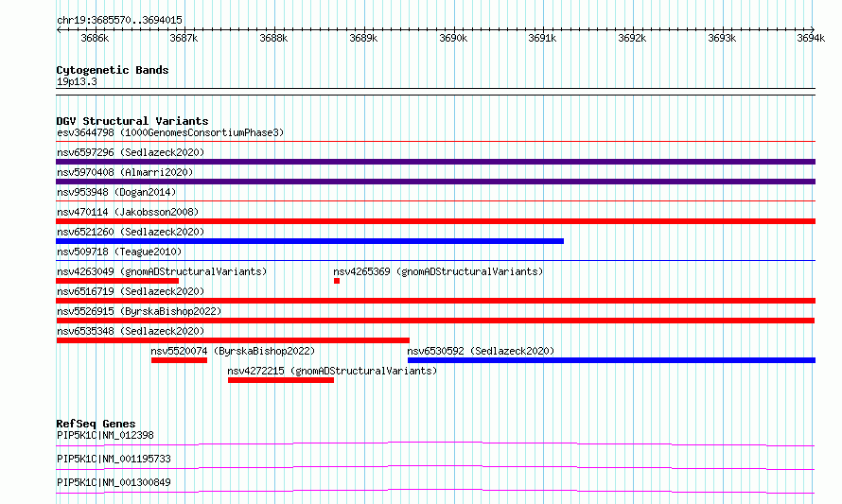
Task: Click the blue bar under nsv6530592
Action: (611, 360)
